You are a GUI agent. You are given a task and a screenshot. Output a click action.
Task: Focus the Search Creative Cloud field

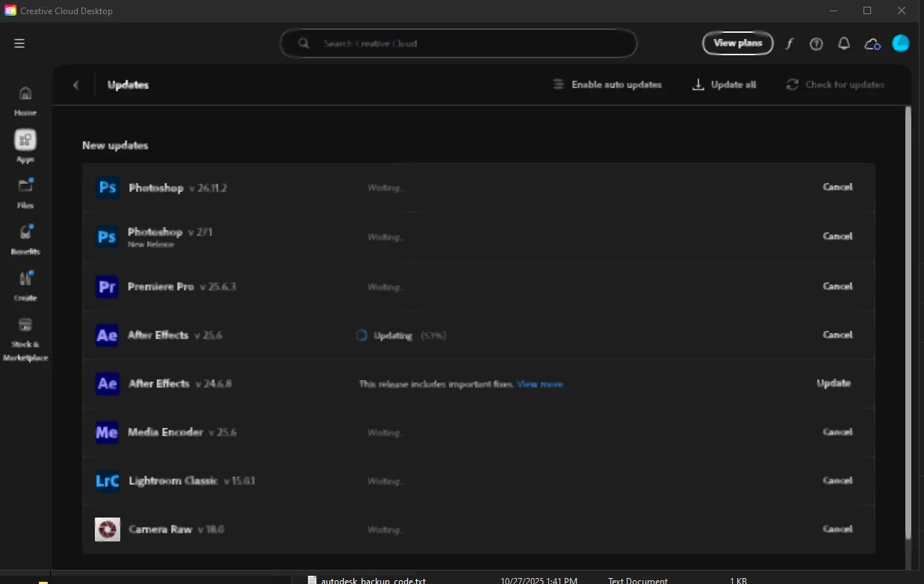(459, 43)
